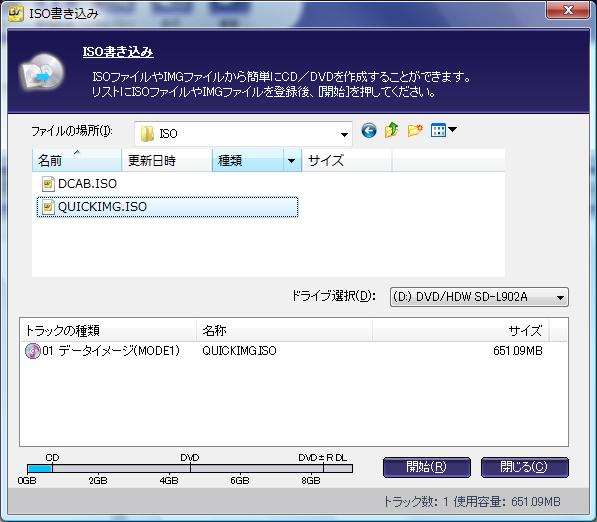This screenshot has height=522, width=597.
Task: Select the QUICKIMG.ISO track row
Action: [294, 351]
